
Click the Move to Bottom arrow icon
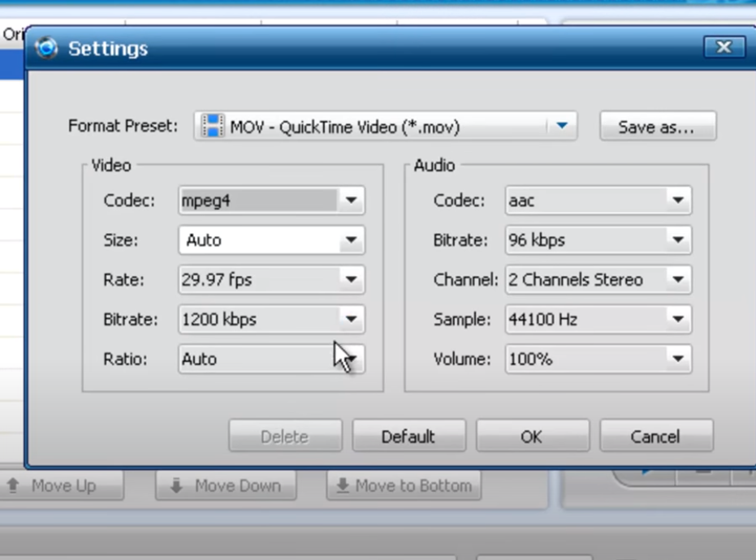coord(343,486)
